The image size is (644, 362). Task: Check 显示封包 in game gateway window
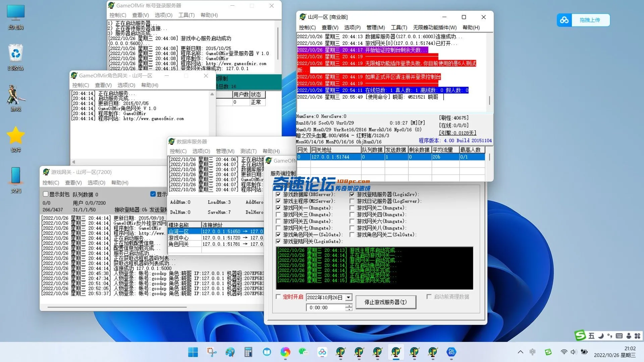[x=46, y=194]
